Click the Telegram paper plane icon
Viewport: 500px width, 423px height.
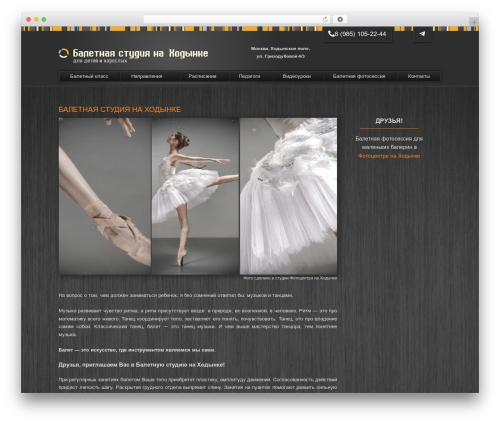pyautogui.click(x=422, y=34)
